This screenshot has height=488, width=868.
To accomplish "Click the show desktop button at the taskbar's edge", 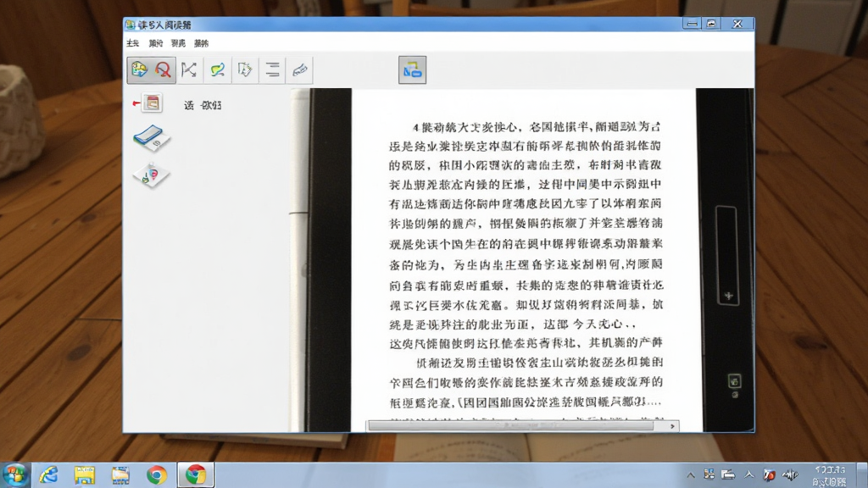I will point(862,475).
